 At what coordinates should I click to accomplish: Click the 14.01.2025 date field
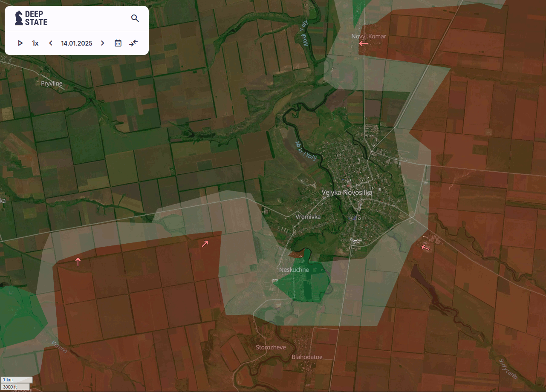click(x=77, y=43)
